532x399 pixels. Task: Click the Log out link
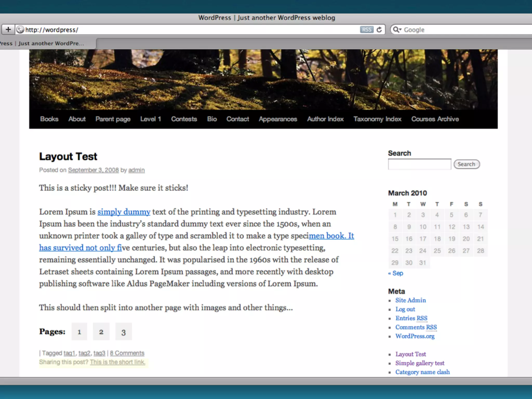(405, 309)
